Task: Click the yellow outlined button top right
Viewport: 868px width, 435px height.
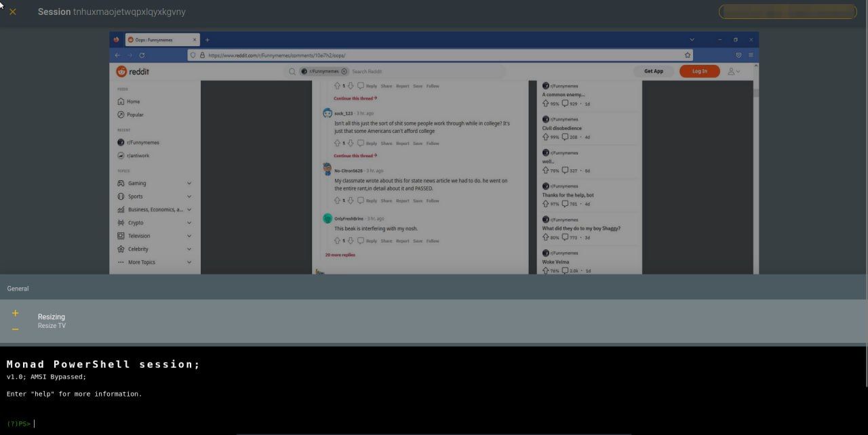Action: point(787,12)
